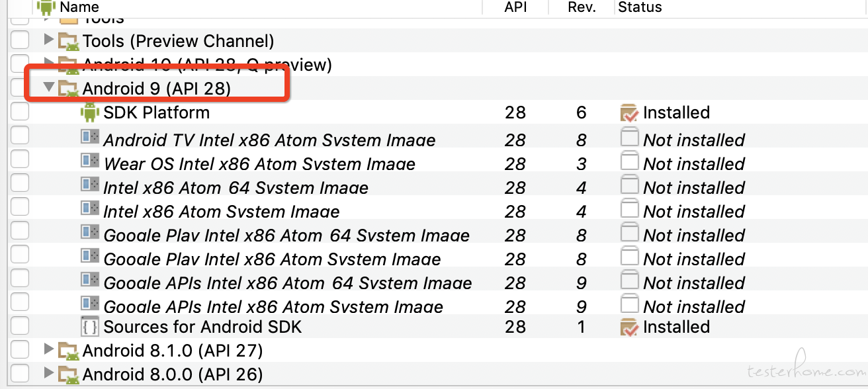Click the Tools (Preview Channel) folder icon
This screenshot has width=868, height=389.
point(68,41)
